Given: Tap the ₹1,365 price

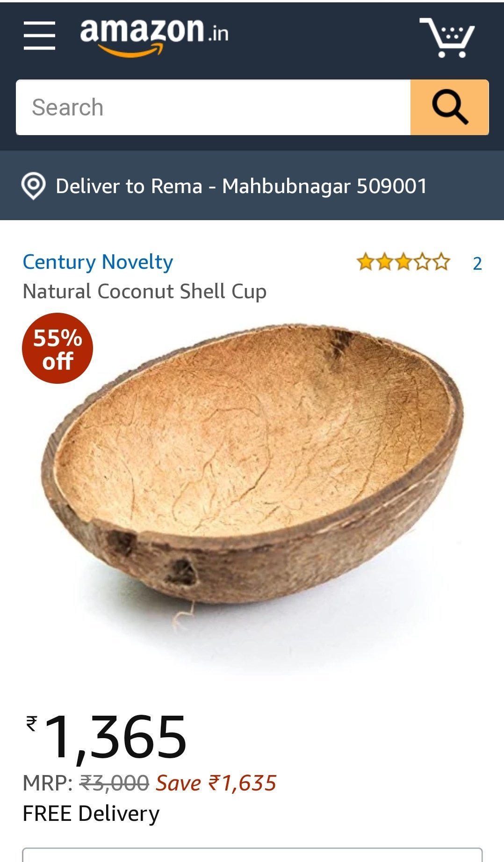Looking at the screenshot, I should click(107, 737).
